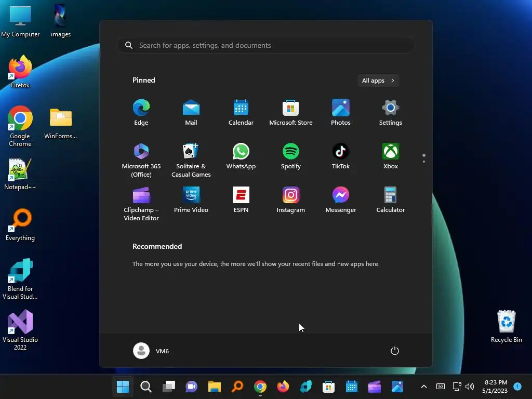Image resolution: width=532 pixels, height=399 pixels.
Task: Open Microsoft Store in pinned section
Action: 291,113
